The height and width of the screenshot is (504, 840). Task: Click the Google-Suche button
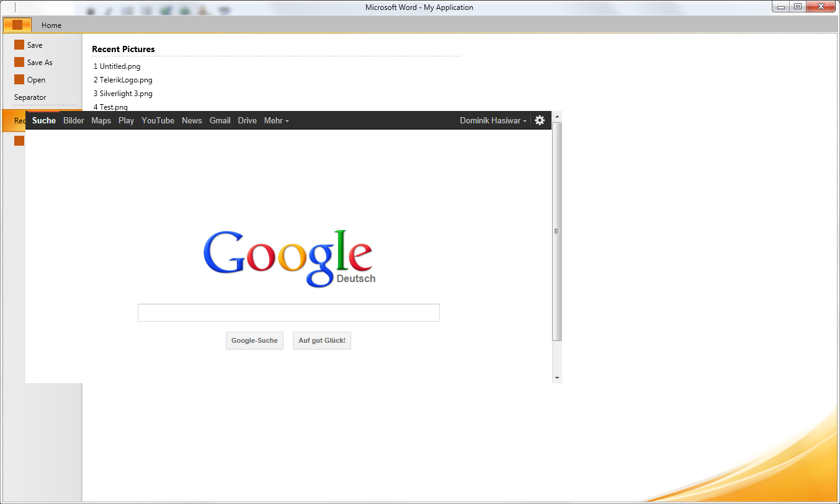click(x=254, y=340)
